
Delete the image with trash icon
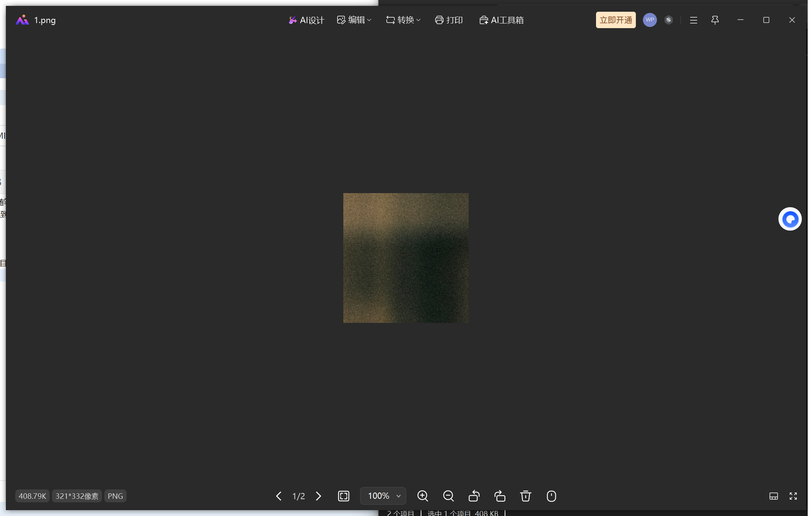click(x=525, y=496)
